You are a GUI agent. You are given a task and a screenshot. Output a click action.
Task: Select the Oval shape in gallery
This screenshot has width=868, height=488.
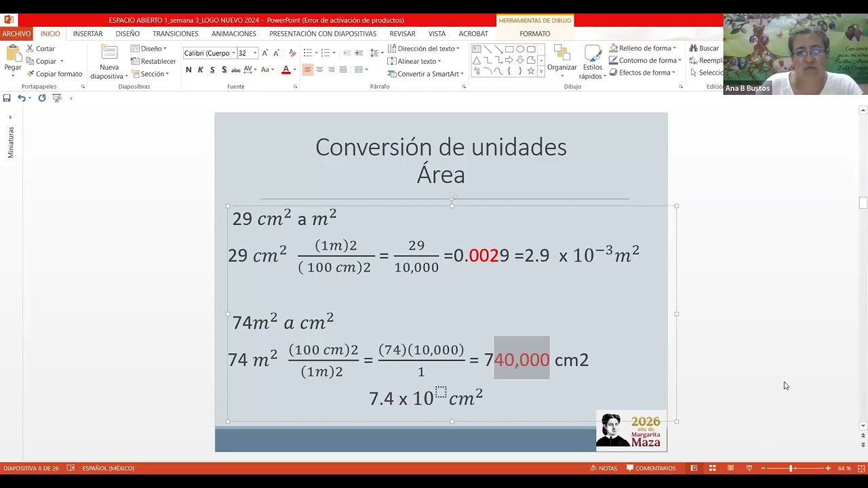coord(520,49)
